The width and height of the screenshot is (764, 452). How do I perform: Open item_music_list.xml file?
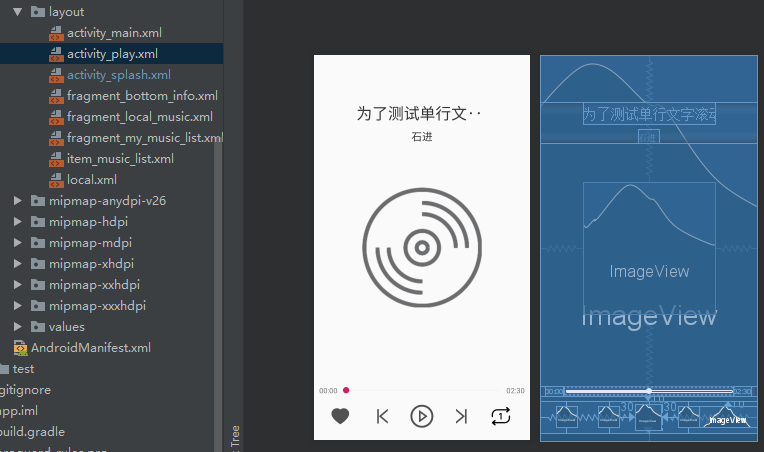point(120,158)
